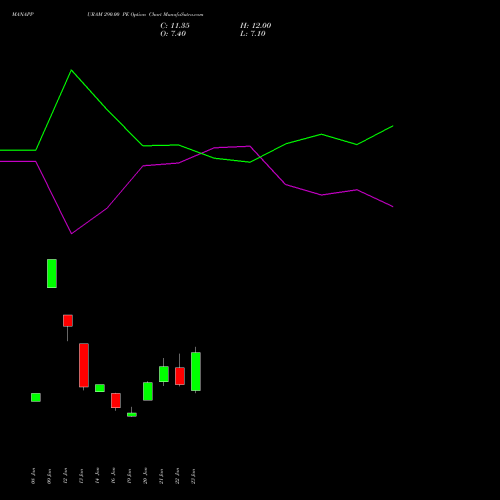The width and height of the screenshot is (500, 500).
Task: Click the '20 Jan' date axis label
Action: click(145, 476)
